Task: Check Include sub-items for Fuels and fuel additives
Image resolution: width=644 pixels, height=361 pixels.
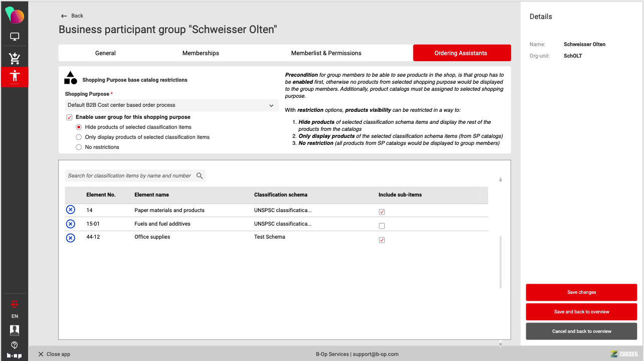Action: click(382, 226)
